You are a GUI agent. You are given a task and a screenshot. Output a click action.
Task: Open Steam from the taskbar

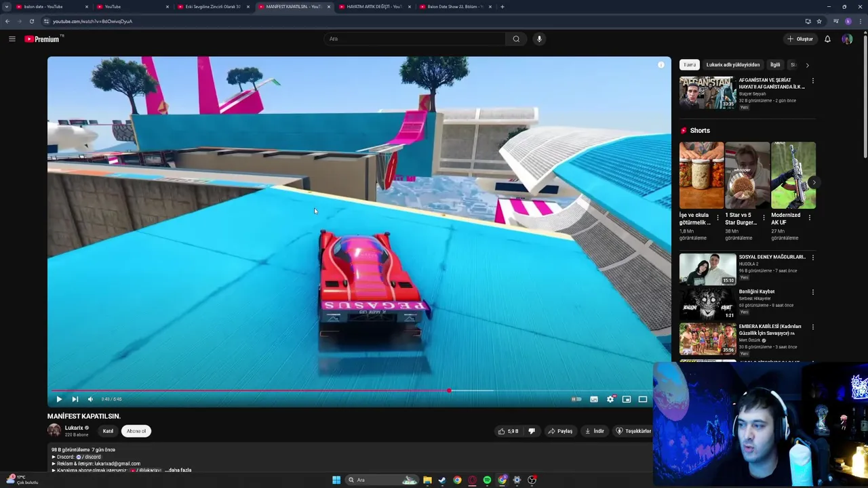(x=442, y=480)
